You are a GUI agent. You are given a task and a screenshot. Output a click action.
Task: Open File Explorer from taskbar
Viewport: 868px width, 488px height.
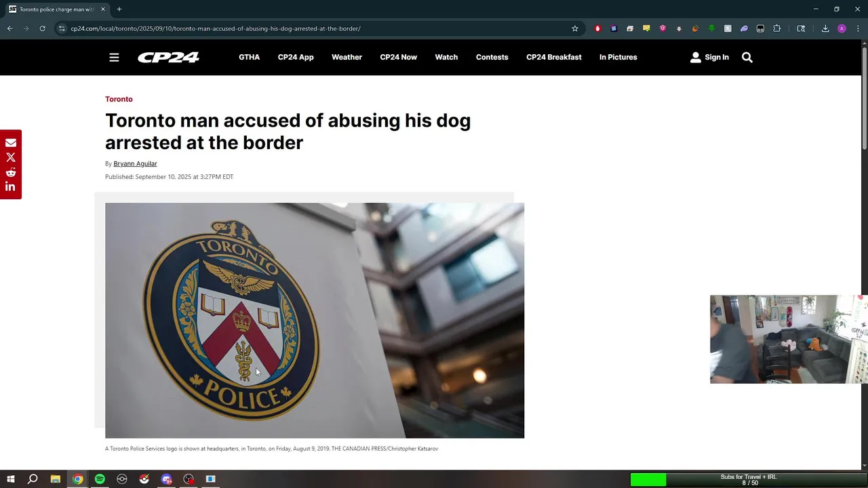[x=56, y=479]
